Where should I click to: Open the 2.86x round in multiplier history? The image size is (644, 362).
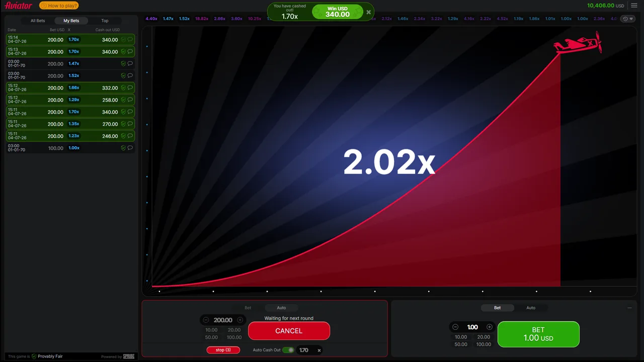219,19
